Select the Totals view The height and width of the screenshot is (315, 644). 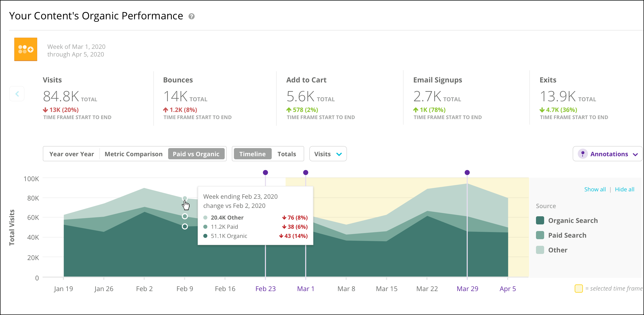[x=287, y=154]
